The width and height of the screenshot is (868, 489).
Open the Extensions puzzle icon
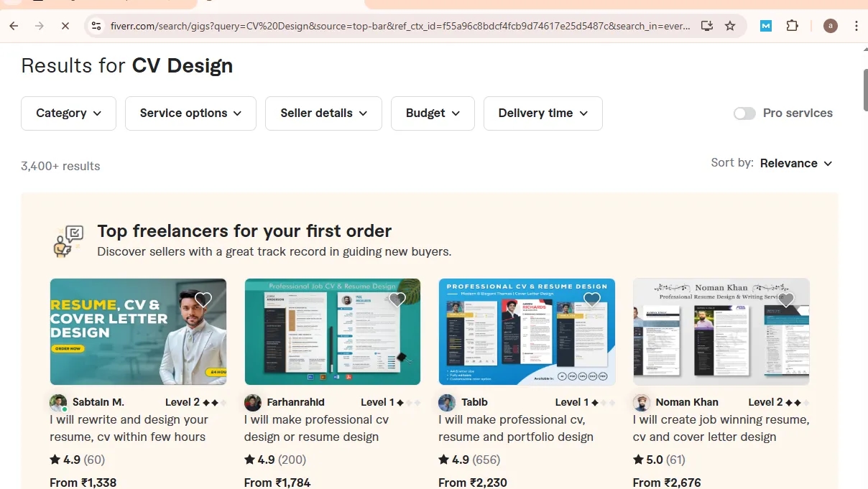pyautogui.click(x=792, y=26)
